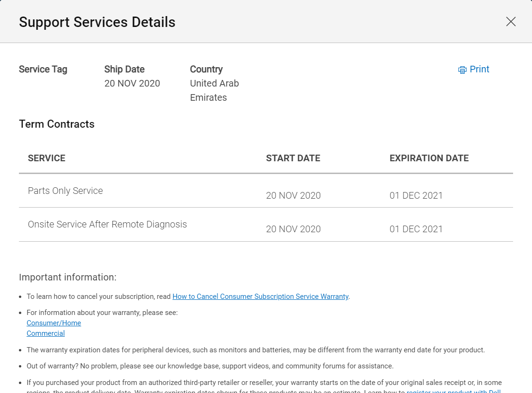Click the United Arab Emirates country value

tap(214, 90)
